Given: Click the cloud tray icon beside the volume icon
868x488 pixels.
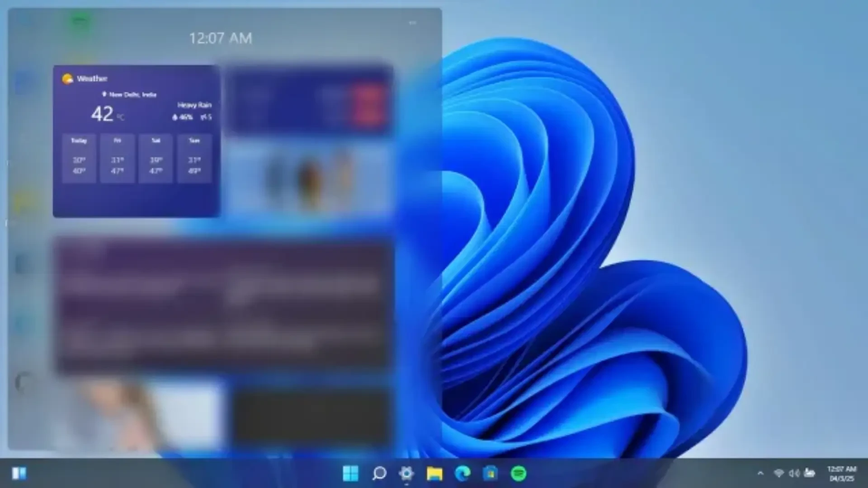Looking at the screenshot, I should [x=809, y=473].
